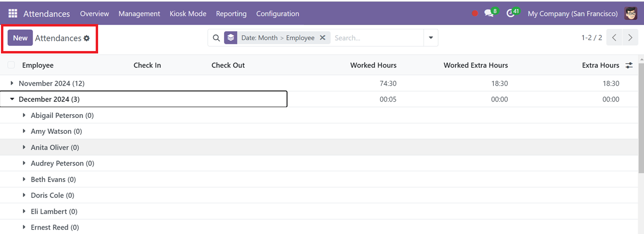Tick the select-all checkbox beside Employee

click(x=11, y=65)
